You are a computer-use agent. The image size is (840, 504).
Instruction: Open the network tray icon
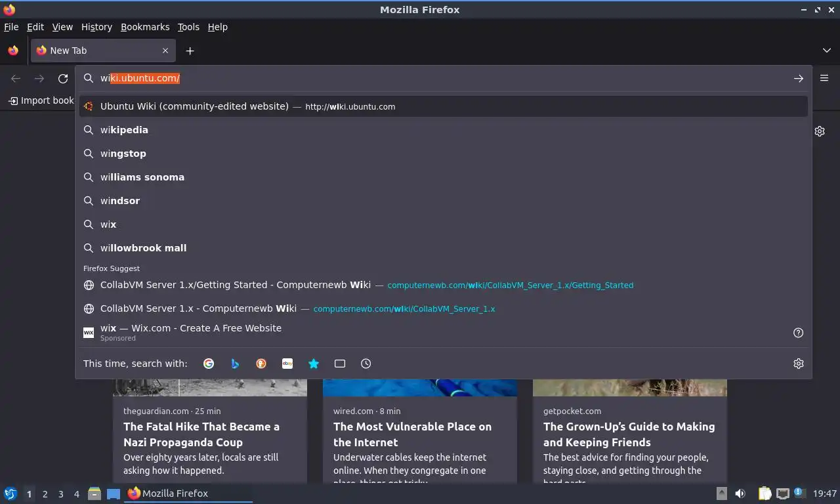782,493
